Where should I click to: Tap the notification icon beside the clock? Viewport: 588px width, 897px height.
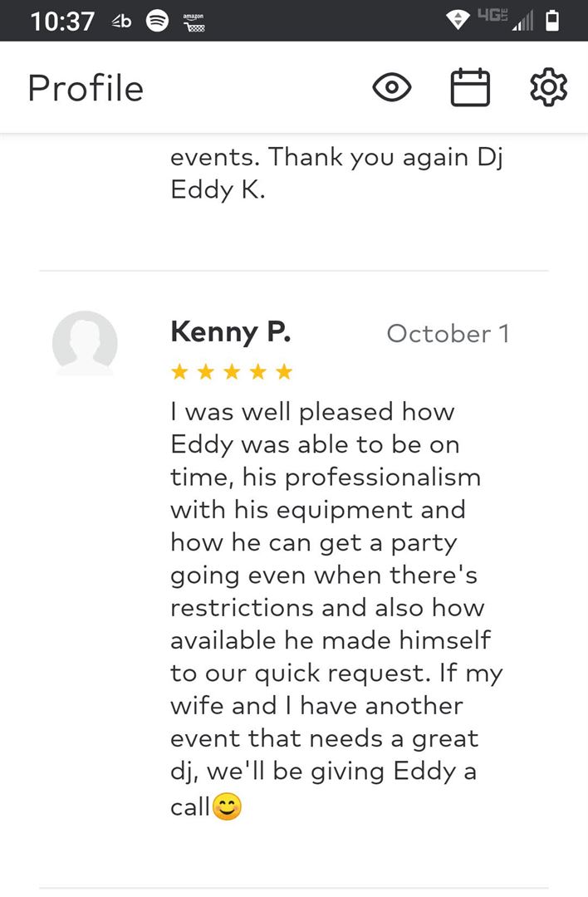click(121, 21)
